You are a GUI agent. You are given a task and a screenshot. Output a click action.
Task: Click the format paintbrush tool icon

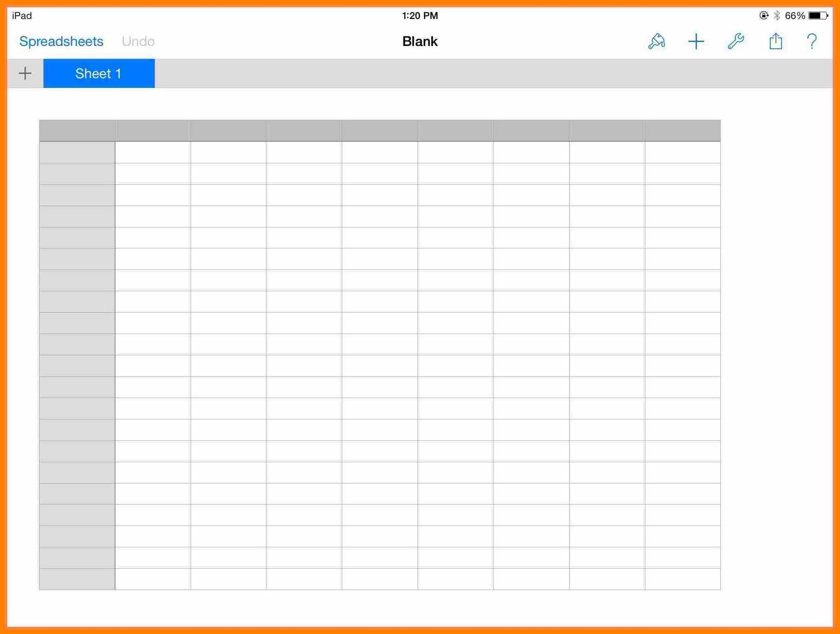657,41
